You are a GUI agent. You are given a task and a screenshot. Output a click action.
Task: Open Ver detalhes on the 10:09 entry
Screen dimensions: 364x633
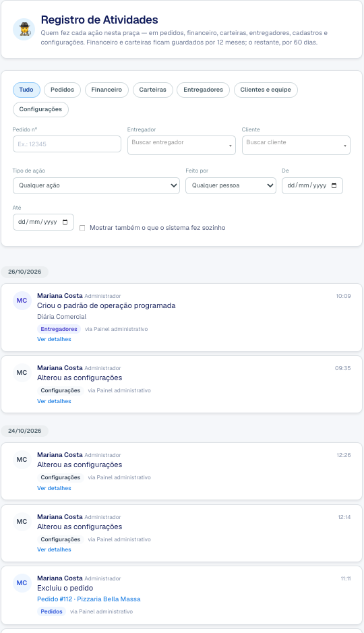54,340
